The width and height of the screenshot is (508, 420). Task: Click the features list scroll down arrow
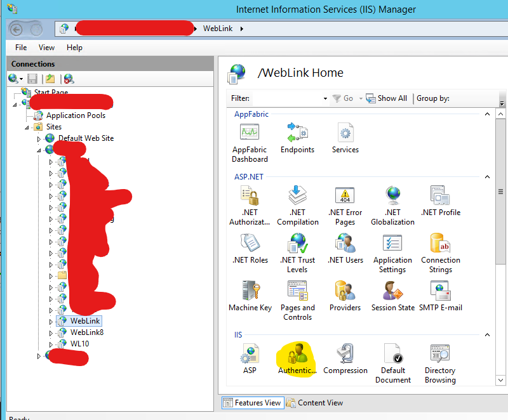tap(500, 380)
